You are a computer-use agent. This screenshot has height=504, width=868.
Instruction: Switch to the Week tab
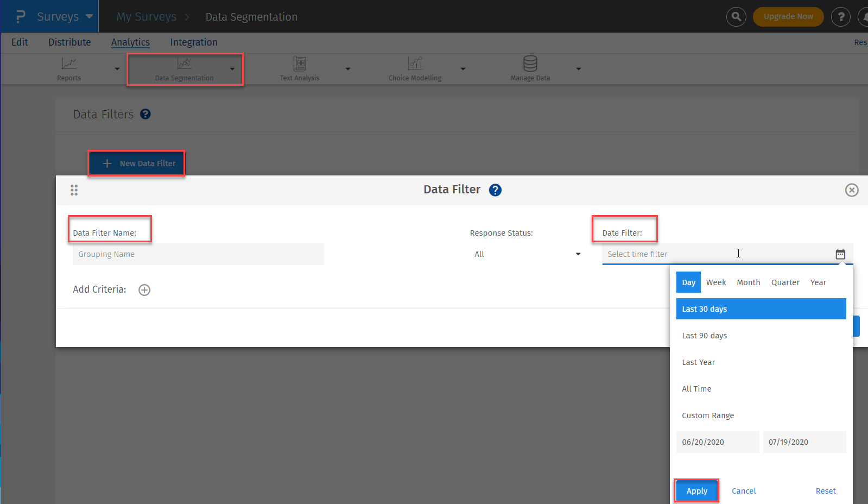coord(716,282)
